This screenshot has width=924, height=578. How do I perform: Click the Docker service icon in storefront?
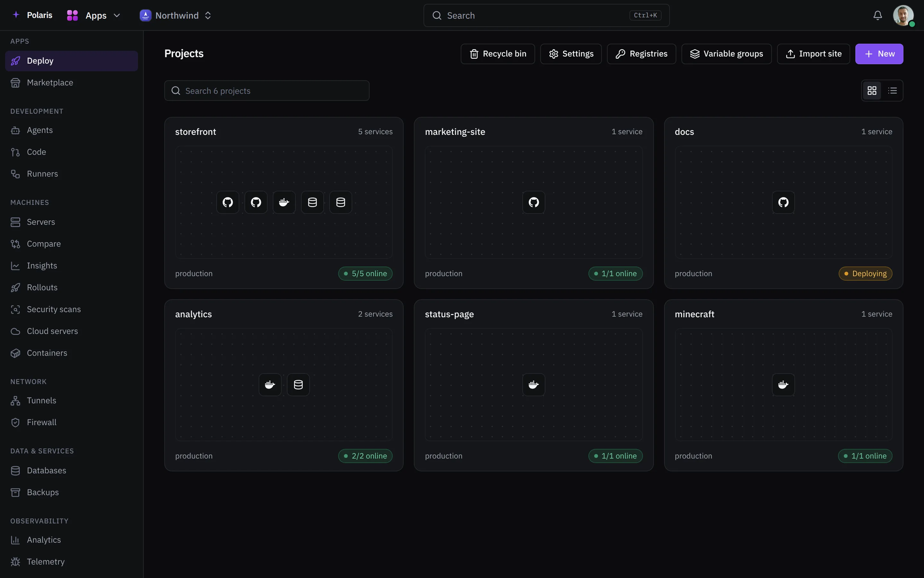click(x=284, y=202)
